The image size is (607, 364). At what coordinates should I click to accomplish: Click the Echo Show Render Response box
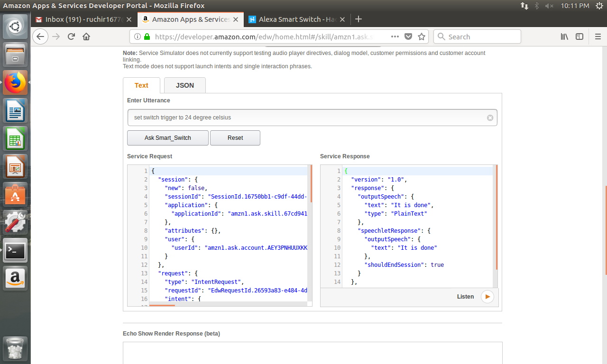pyautogui.click(x=313, y=353)
